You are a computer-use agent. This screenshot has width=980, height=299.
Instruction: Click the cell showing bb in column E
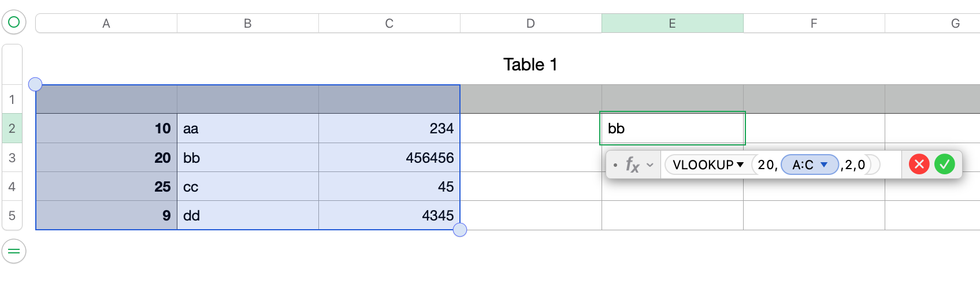672,128
